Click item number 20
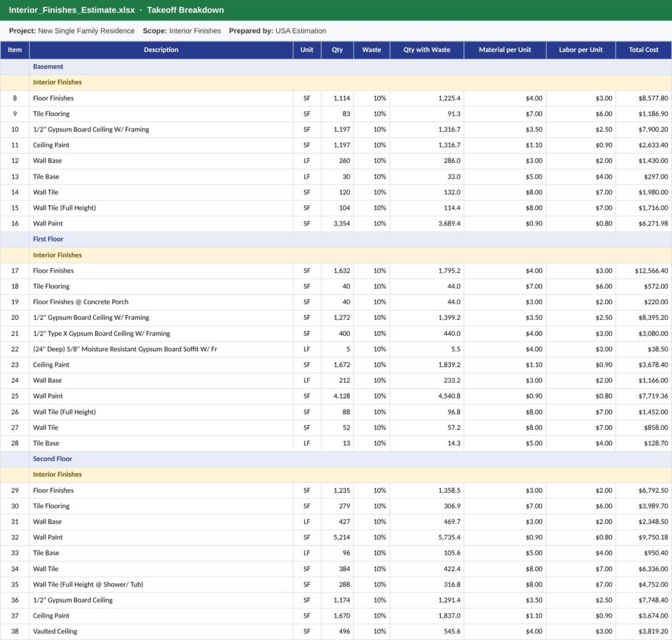 (x=15, y=318)
